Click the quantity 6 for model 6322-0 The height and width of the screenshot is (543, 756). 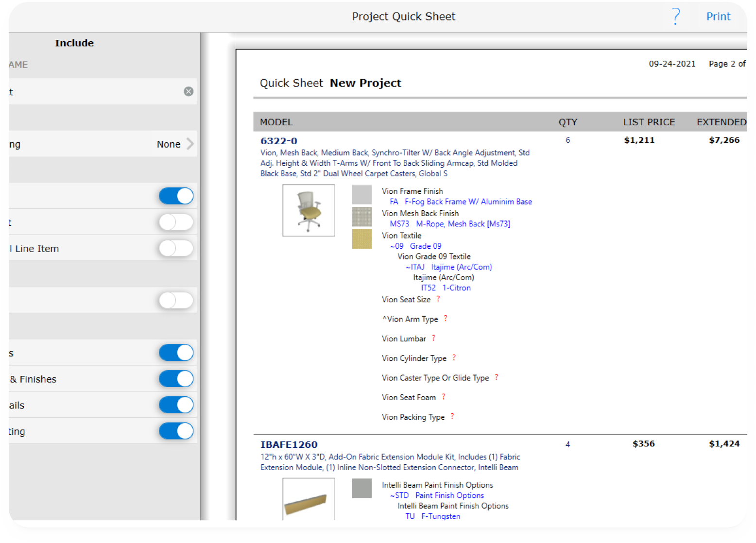pos(567,140)
